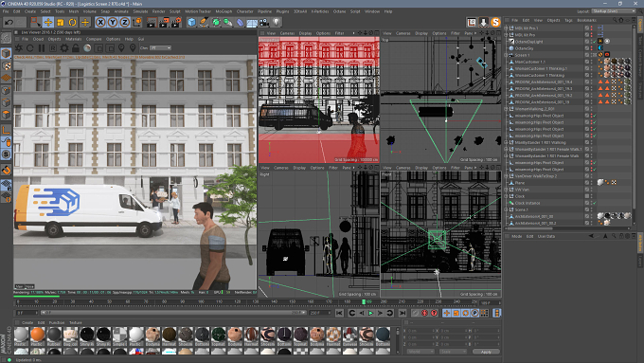Viewport: 644px width, 363px height.
Task: Toggle Live Viewer lock resolution icon
Action: pos(76,48)
